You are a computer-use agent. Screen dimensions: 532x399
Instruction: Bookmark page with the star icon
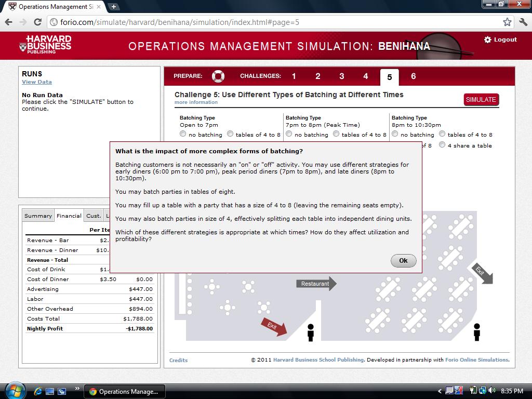tap(507, 22)
